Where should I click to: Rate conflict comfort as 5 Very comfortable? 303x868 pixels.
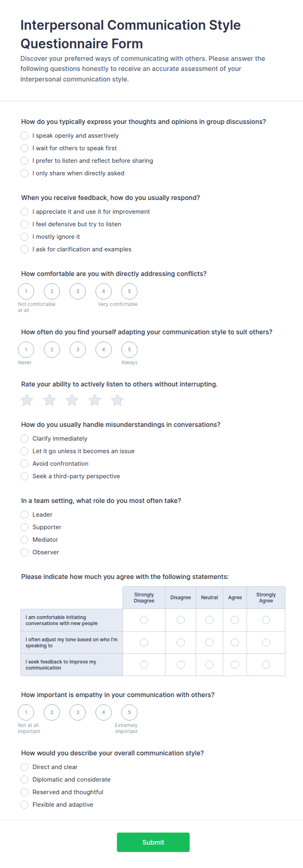click(129, 291)
